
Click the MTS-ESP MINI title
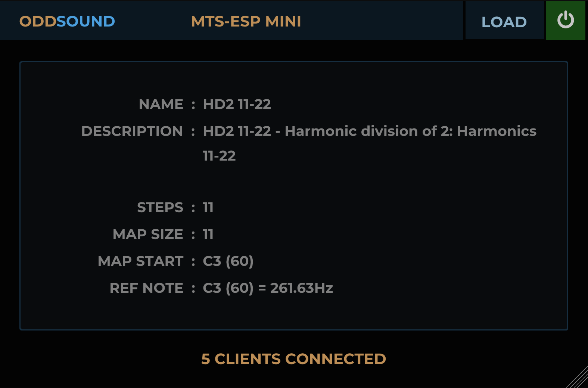(246, 21)
